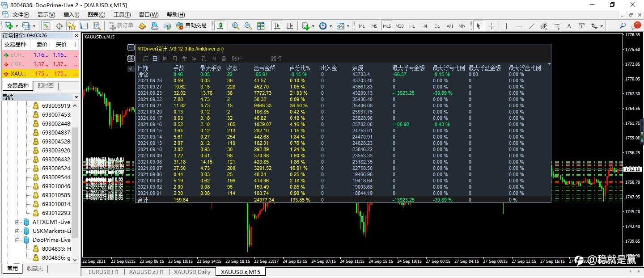Switch timeframe to M30
Image resolution: width=644 pixels, height=278 pixels.
pyautogui.click(x=399, y=26)
